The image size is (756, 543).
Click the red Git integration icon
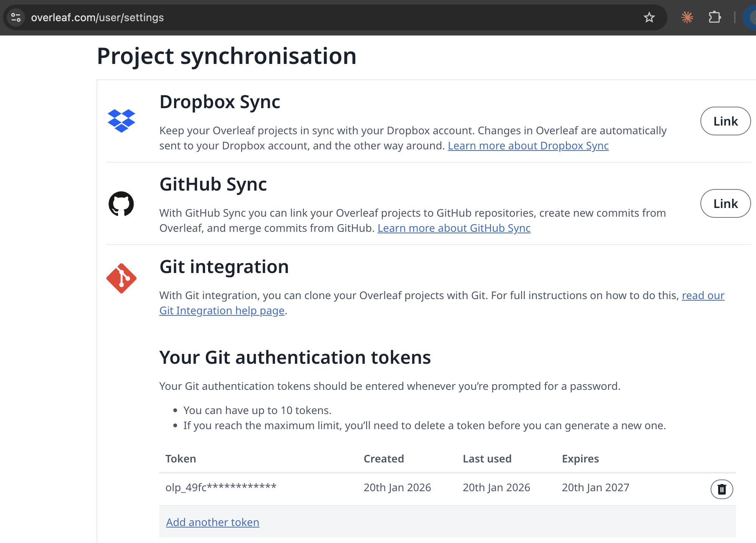pyautogui.click(x=121, y=278)
